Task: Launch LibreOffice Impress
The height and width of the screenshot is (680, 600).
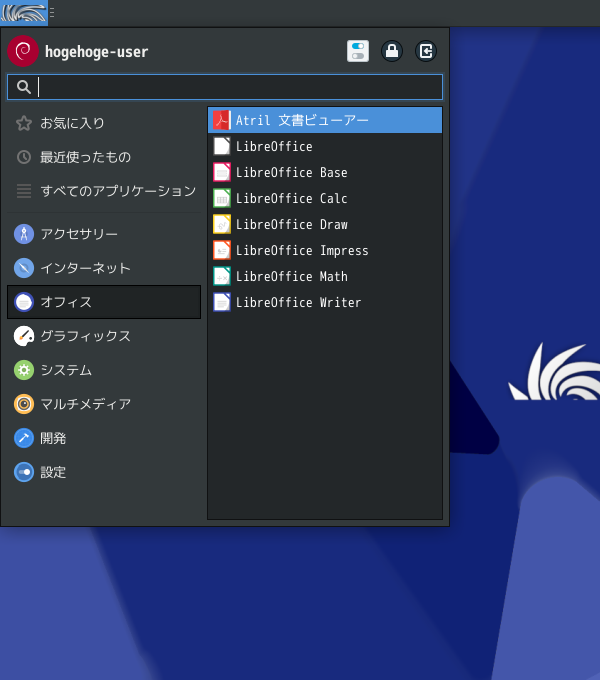Action: pyautogui.click(x=325, y=250)
